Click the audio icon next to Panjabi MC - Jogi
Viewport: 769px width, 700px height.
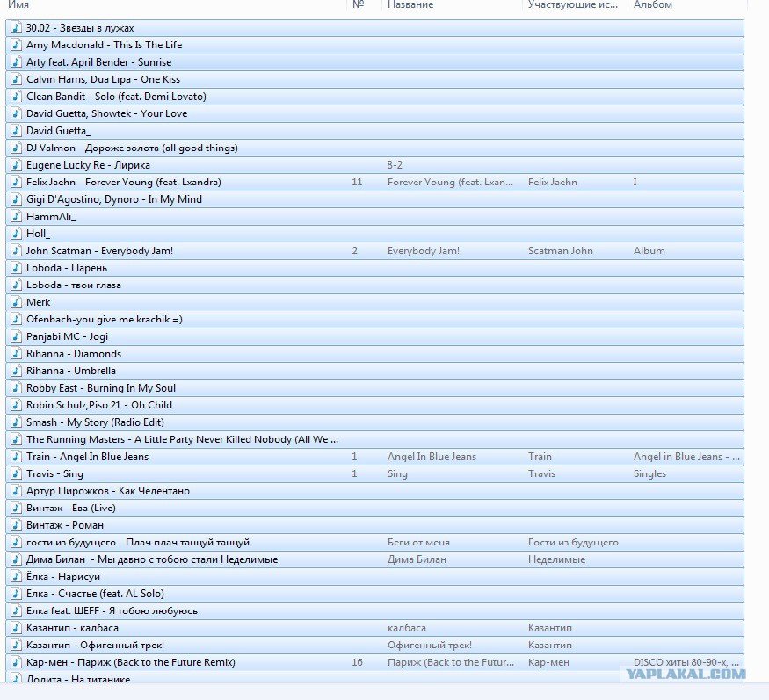[16, 336]
